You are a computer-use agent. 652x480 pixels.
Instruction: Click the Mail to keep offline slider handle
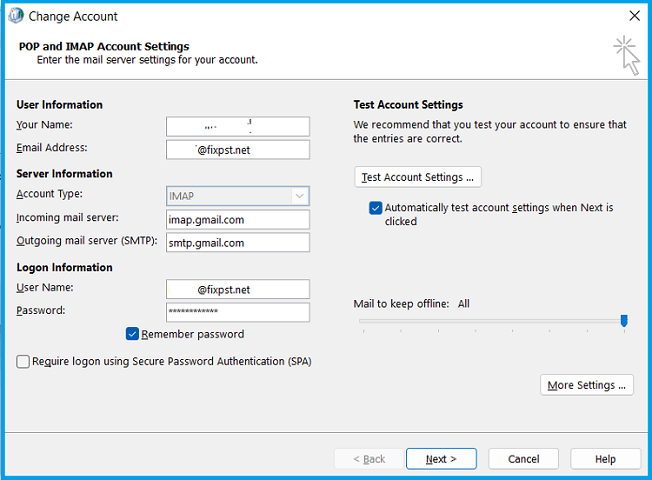pyautogui.click(x=624, y=321)
